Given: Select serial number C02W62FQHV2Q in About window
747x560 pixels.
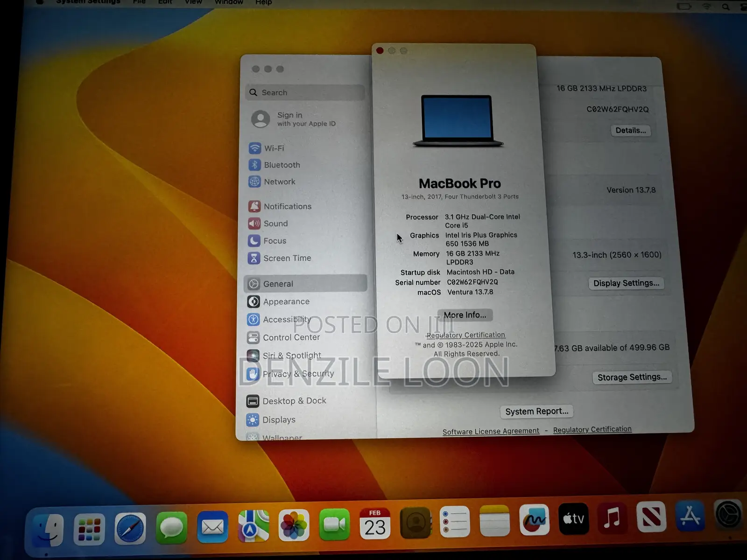Looking at the screenshot, I should 472,282.
